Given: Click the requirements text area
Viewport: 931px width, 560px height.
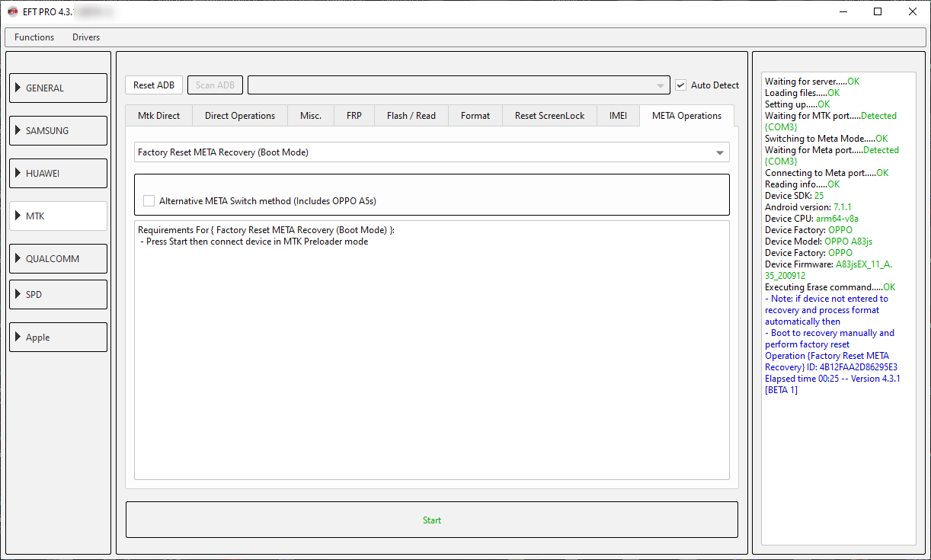Looking at the screenshot, I should tap(432, 350).
